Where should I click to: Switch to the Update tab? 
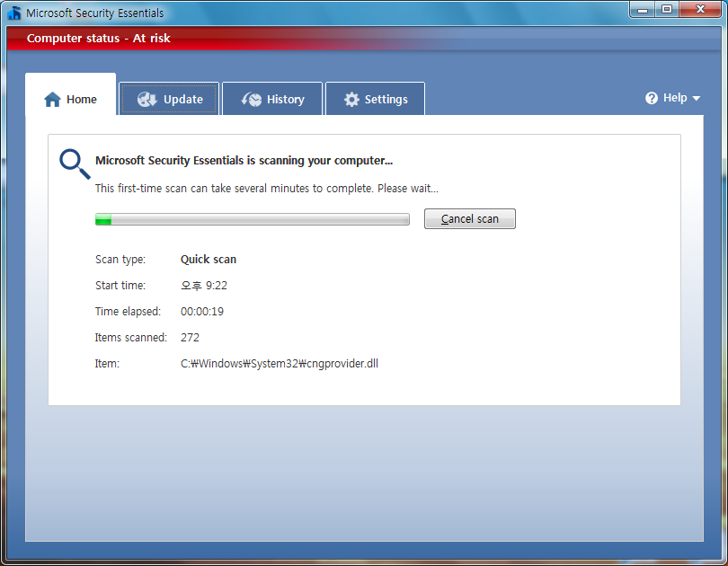169,99
